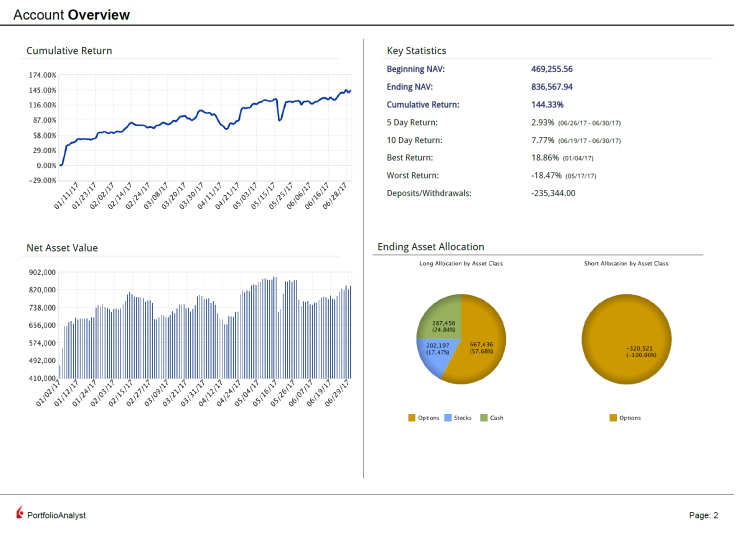Screen dimensions: 736x533
Task: Click the Long Allocation by Asset Class title
Action: point(461,264)
